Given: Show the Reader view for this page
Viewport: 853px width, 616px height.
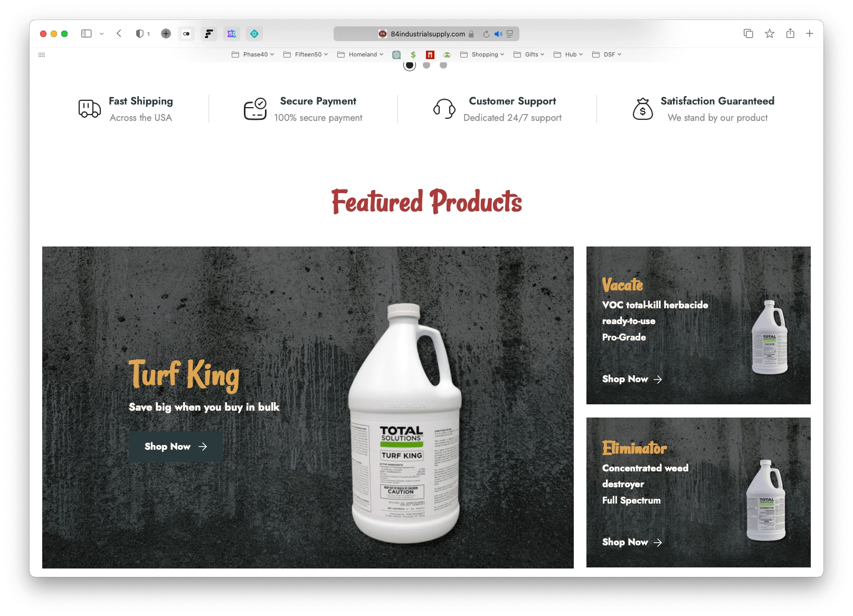Looking at the screenshot, I should click(510, 34).
